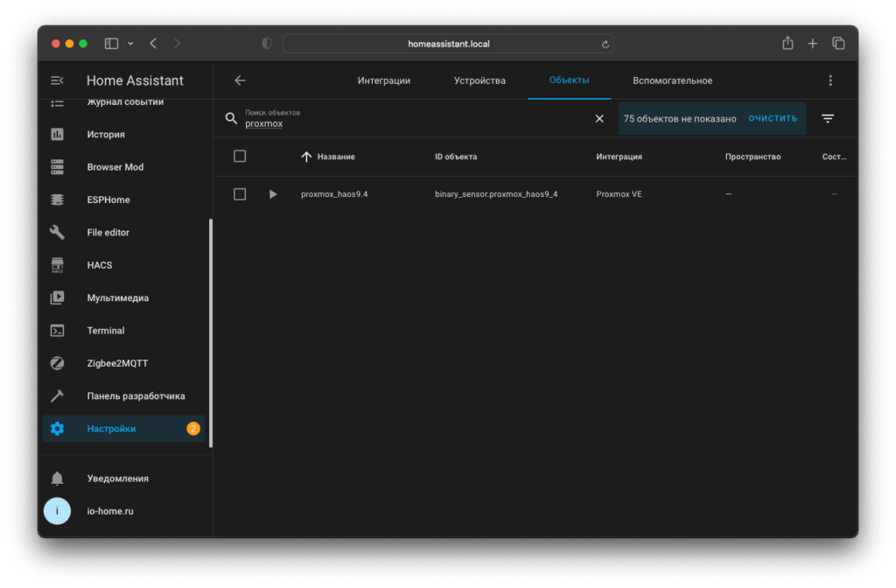Viewport: 896px width, 588px height.
Task: Open the История sidebar icon
Action: pyautogui.click(x=57, y=134)
